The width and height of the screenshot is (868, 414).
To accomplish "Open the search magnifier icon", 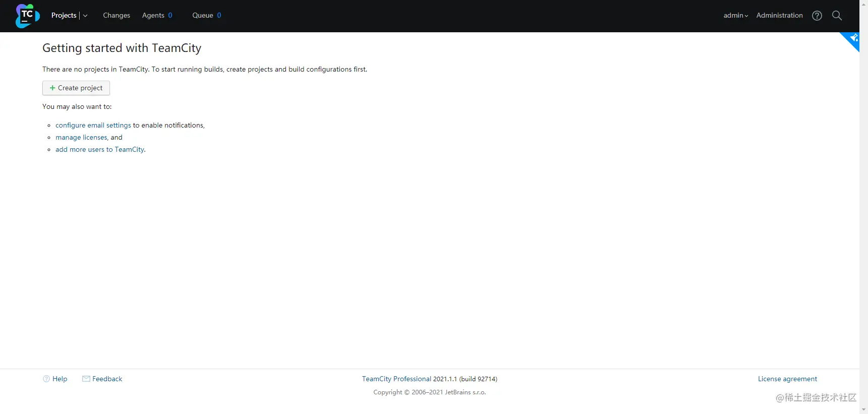I will pyautogui.click(x=837, y=16).
